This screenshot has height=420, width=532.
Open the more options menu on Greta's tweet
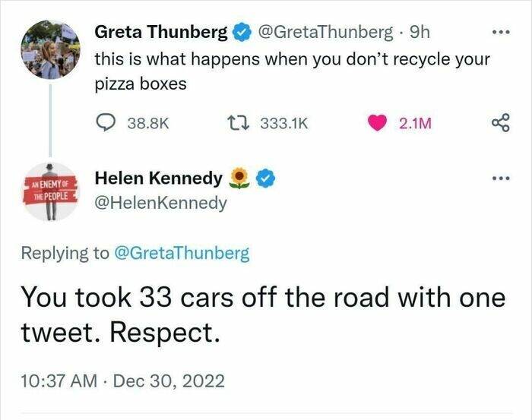498,33
